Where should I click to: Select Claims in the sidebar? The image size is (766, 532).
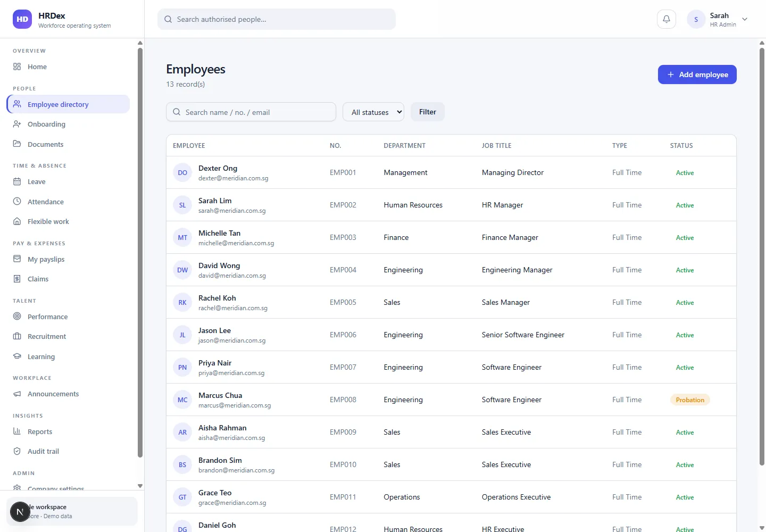[68, 279]
